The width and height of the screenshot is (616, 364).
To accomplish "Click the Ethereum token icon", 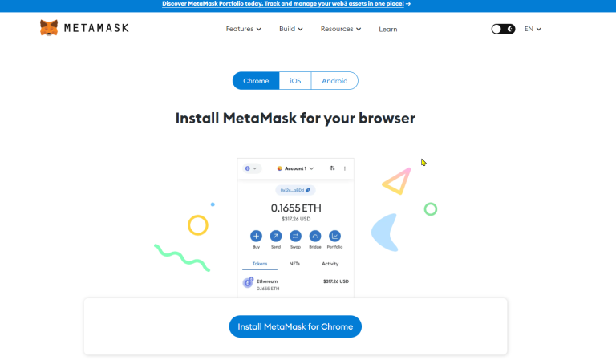I will pos(248,282).
